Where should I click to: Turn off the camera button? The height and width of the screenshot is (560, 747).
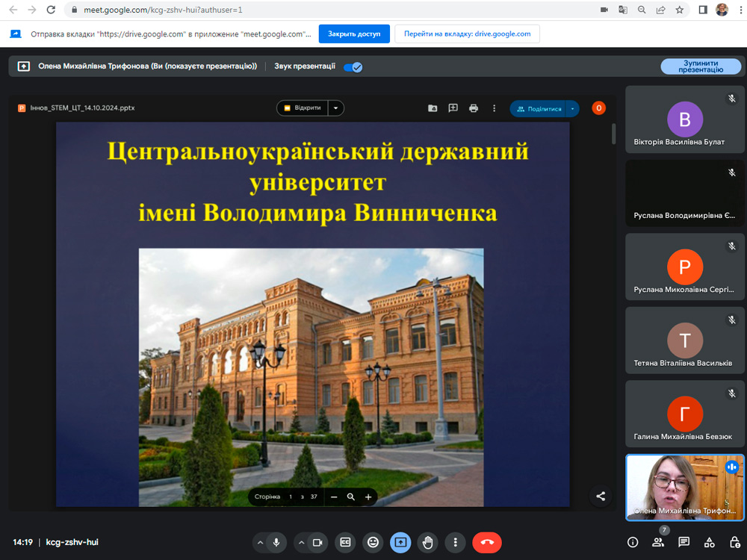(x=317, y=542)
